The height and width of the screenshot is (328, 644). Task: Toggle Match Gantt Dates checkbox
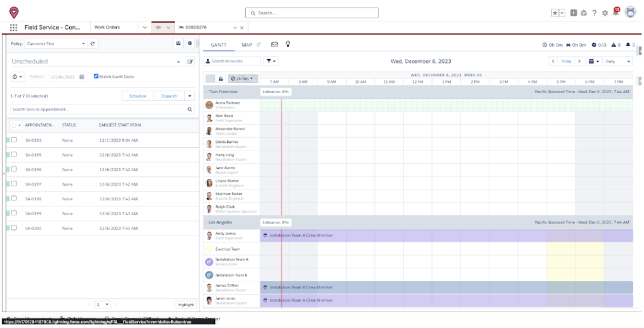96,76
